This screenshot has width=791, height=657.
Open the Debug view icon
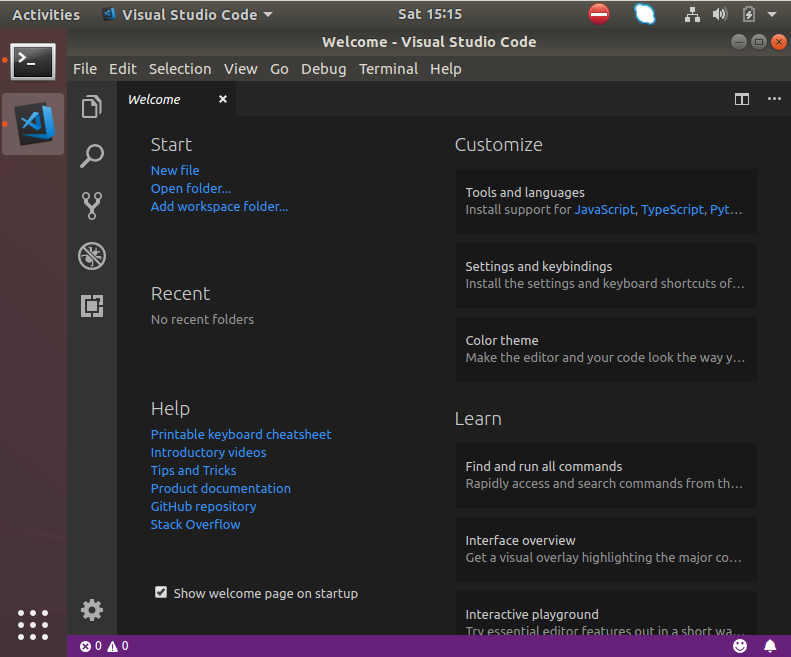(92, 256)
